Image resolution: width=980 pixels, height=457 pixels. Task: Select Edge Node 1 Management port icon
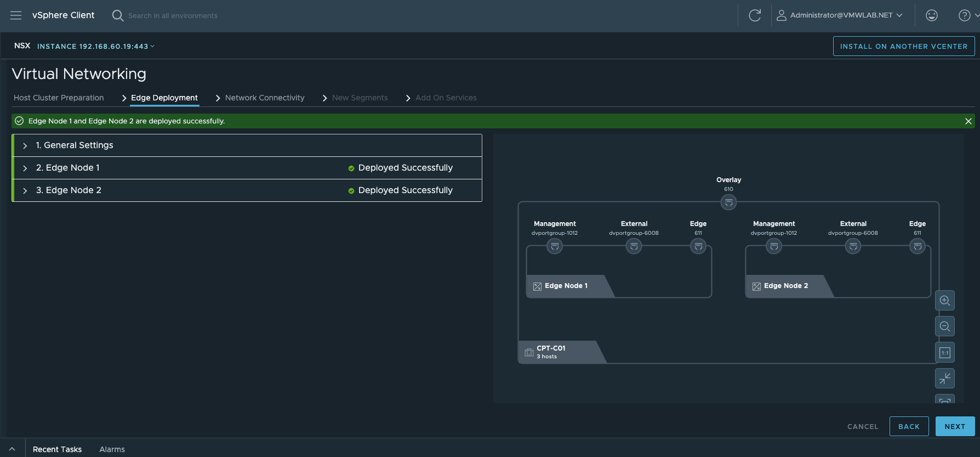coord(555,246)
